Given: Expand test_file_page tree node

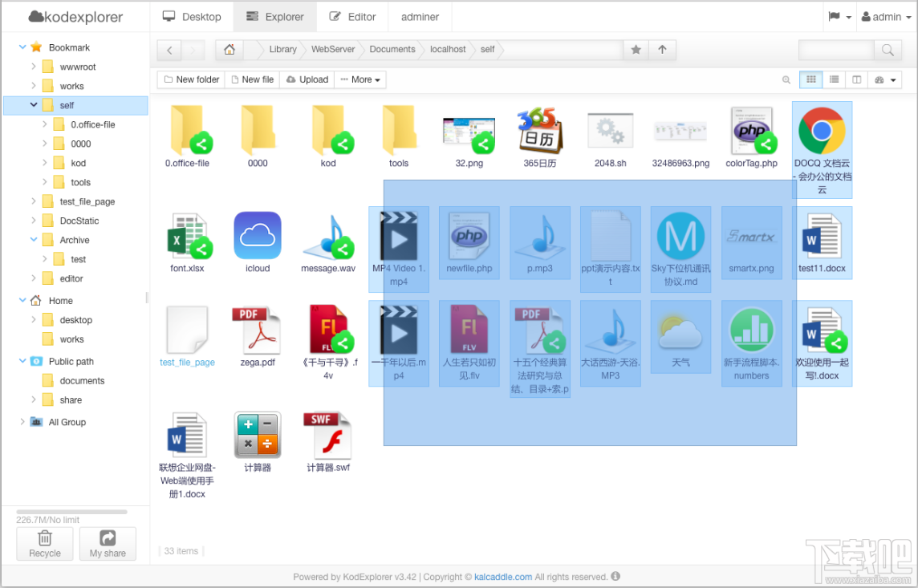Looking at the screenshot, I should [34, 201].
